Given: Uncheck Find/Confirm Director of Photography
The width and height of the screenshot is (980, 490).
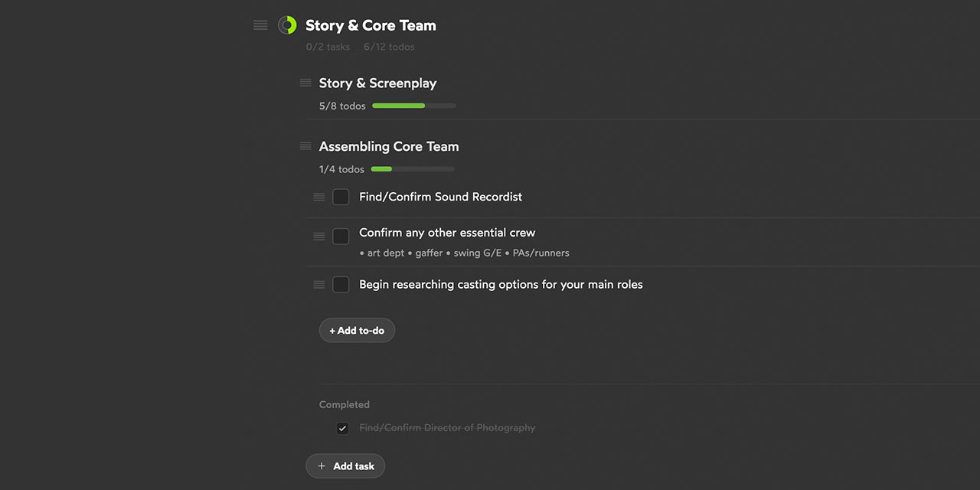Looking at the screenshot, I should (342, 428).
